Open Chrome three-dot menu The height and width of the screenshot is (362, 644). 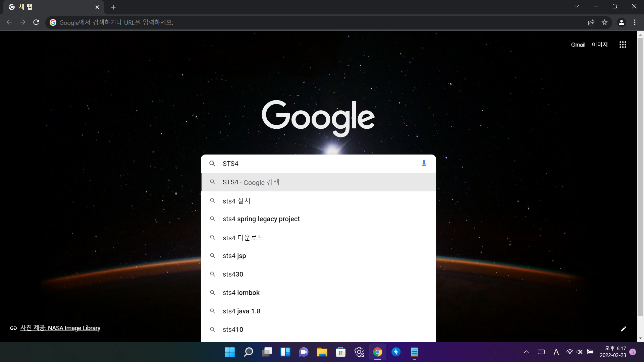[x=635, y=22]
